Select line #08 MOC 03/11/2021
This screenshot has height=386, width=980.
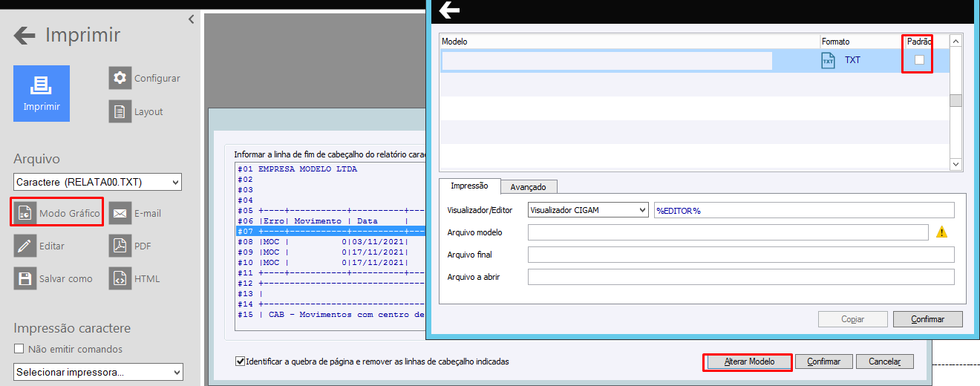[329, 241]
